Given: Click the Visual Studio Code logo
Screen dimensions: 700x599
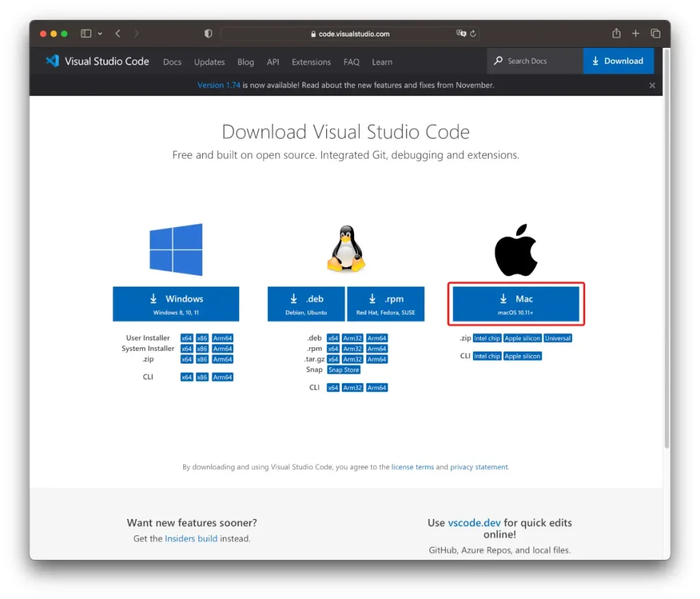Looking at the screenshot, I should tap(53, 61).
